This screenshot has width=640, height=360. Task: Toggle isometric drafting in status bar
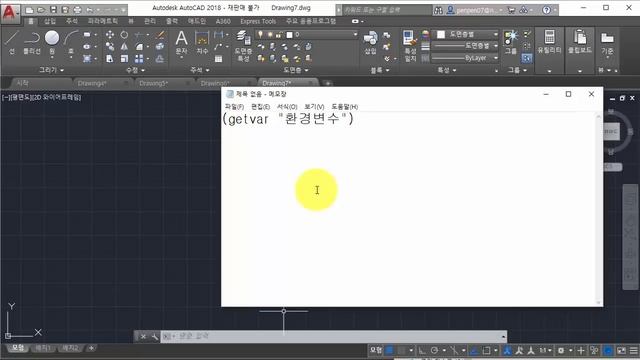[x=453, y=350]
